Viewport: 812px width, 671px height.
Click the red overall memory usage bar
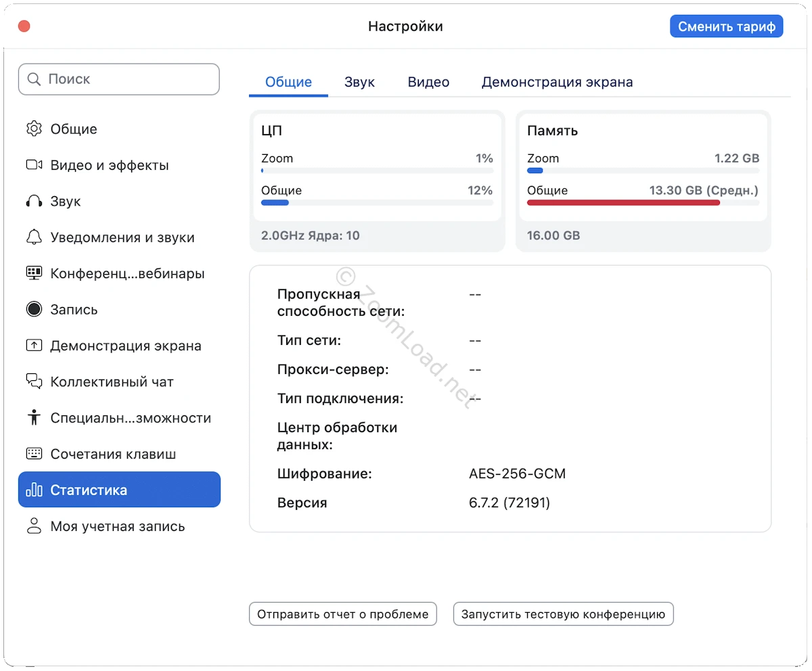click(x=623, y=202)
